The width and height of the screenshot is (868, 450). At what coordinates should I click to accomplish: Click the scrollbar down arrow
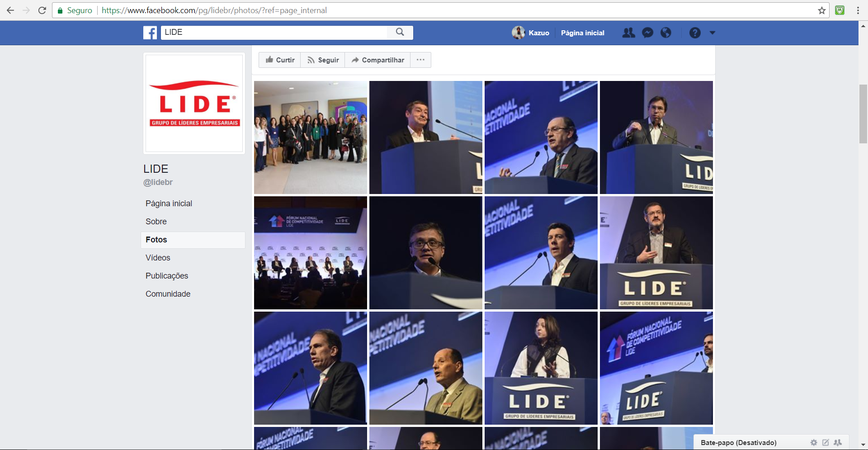(x=863, y=445)
